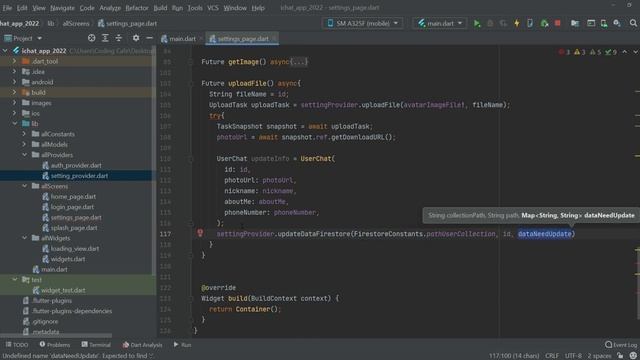Collapse the allProviders folder
Screen dimensions: 640x360
(24, 155)
